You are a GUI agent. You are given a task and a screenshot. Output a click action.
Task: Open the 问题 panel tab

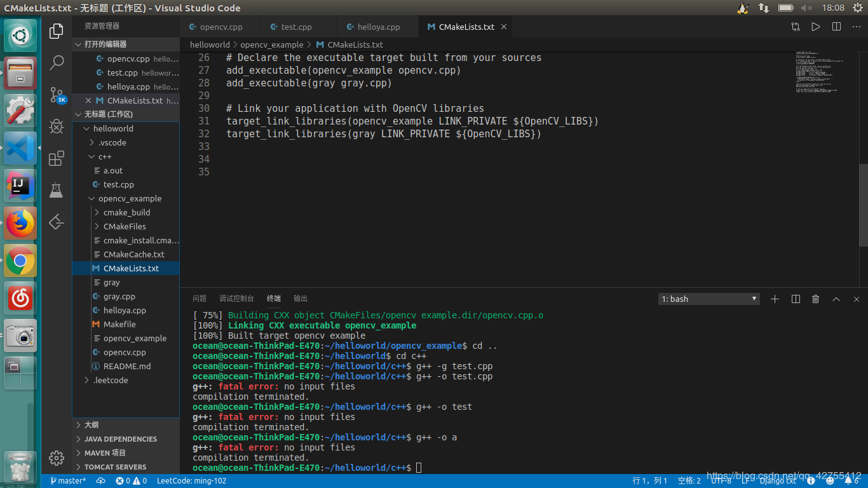point(200,299)
